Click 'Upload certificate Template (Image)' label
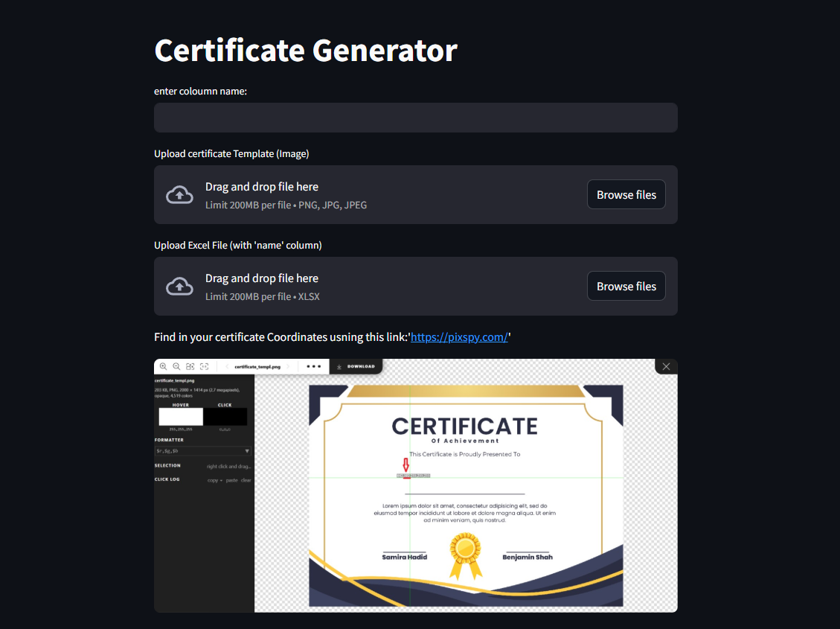 pos(231,154)
